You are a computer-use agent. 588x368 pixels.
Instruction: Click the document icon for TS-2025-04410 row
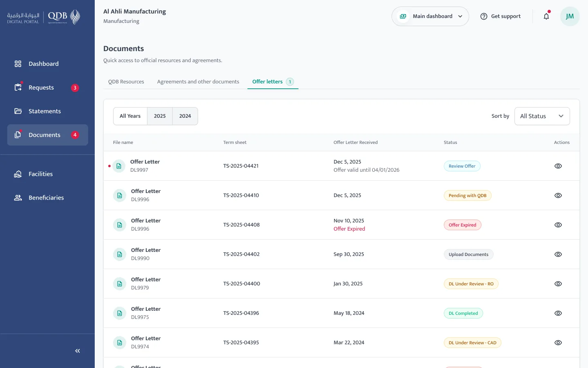(x=120, y=195)
